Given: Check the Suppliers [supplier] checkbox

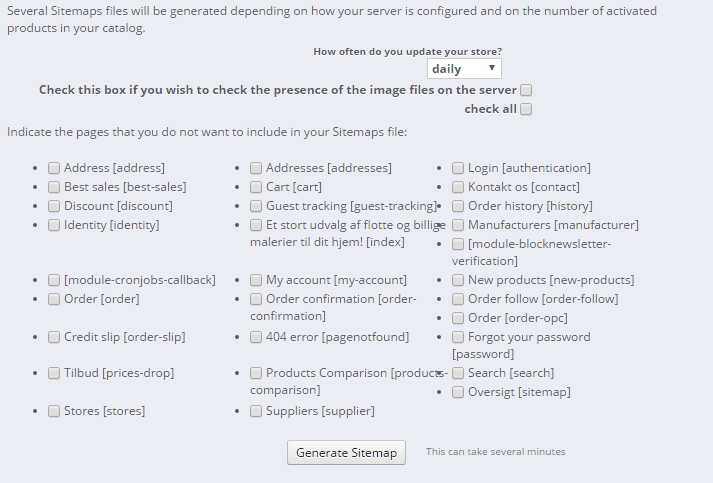Looking at the screenshot, I should click(256, 411).
